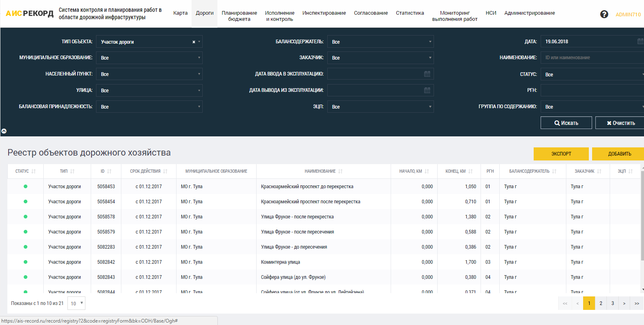This screenshot has width=644, height=325.
Task: Open the Администрирование menu
Action: tap(529, 13)
